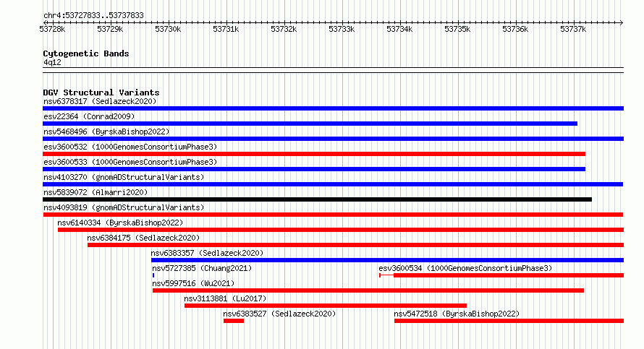Viewport: 644px width, 349px height.
Task: Click the 53728k ruler tick label
Action: pyautogui.click(x=52, y=29)
